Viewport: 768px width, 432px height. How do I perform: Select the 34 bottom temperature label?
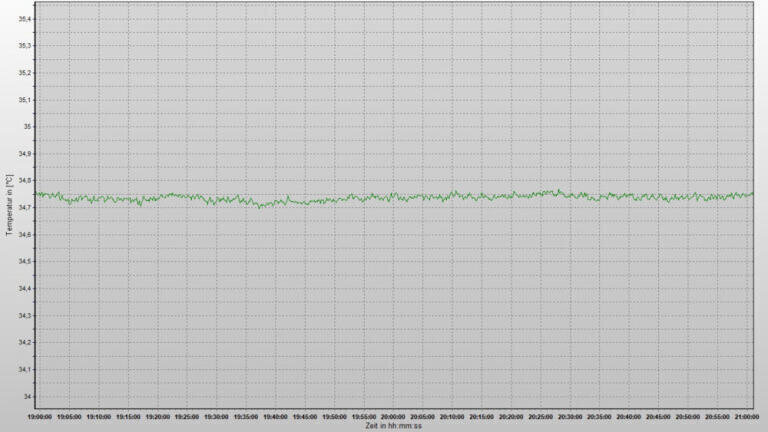point(27,397)
